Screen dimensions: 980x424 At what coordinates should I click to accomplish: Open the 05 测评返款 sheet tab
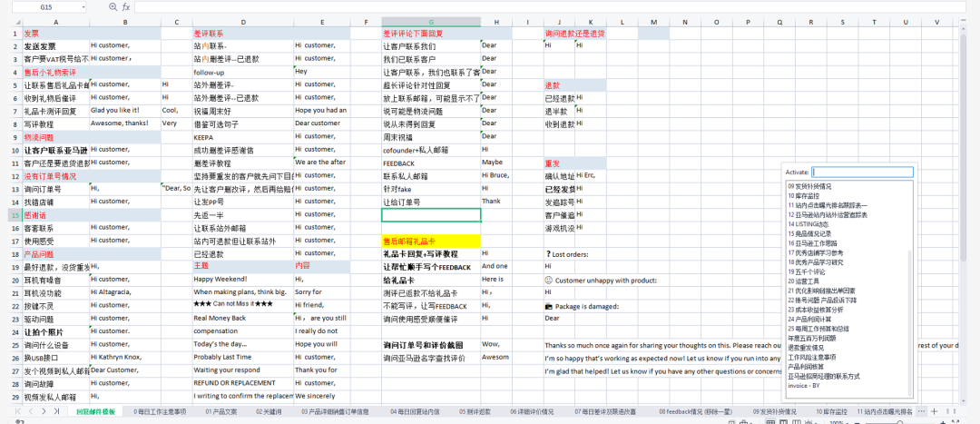pos(475,411)
